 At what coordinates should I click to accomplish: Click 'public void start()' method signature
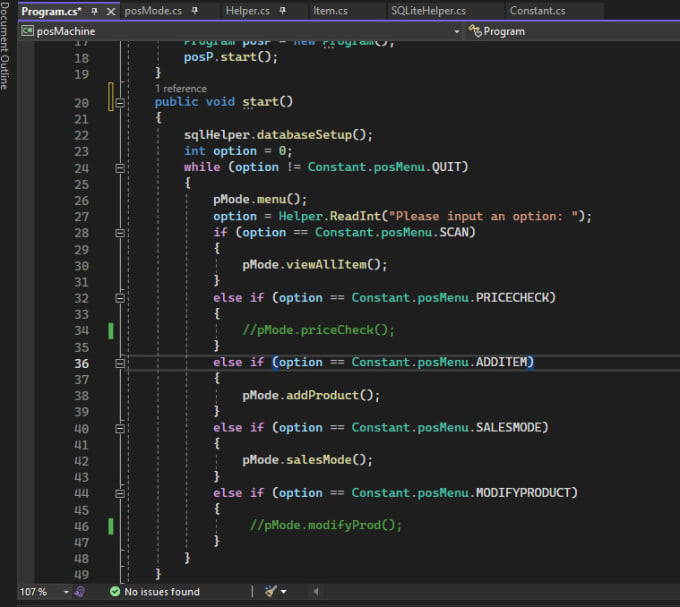(224, 102)
